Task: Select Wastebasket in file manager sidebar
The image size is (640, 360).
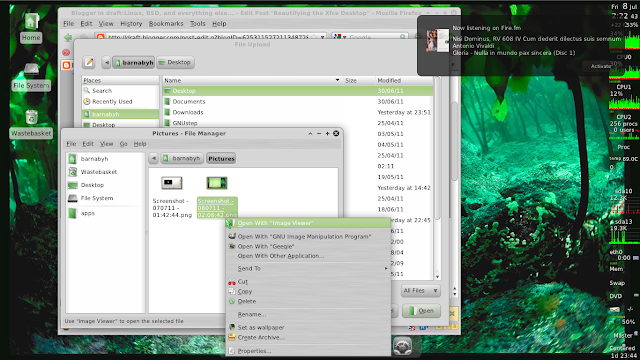Action: point(98,172)
